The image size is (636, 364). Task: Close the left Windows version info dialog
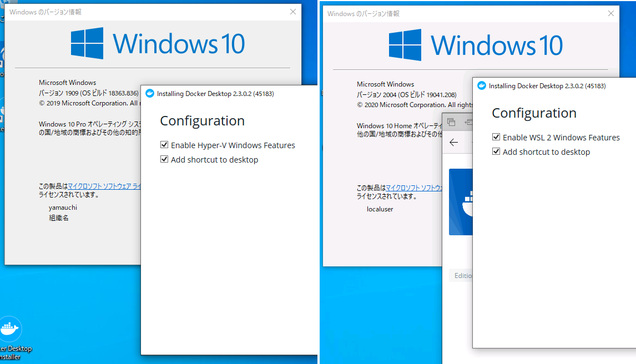[x=293, y=12]
